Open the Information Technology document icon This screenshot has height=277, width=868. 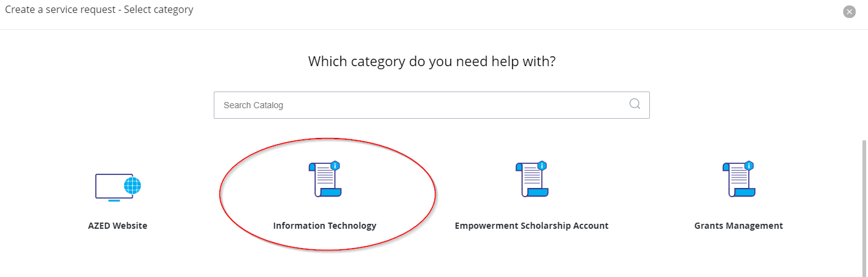325,179
